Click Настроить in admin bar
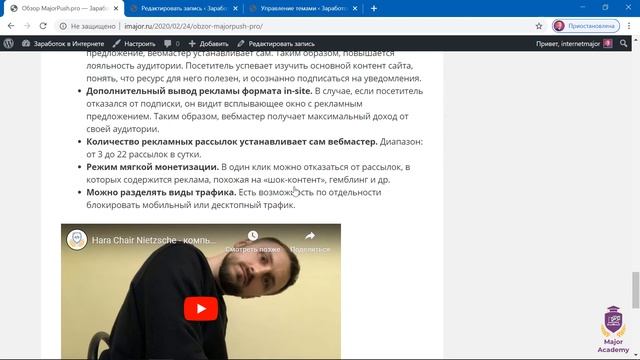 (x=134, y=43)
